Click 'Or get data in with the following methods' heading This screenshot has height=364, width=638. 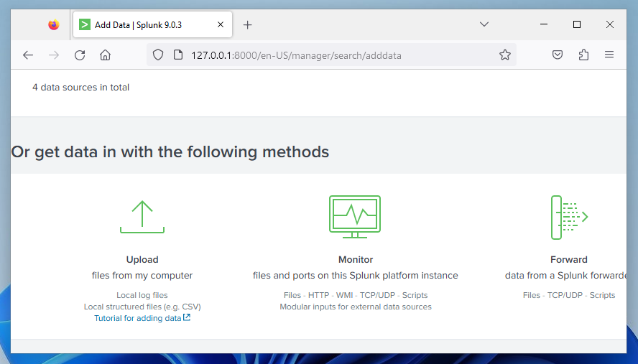pyautogui.click(x=170, y=152)
